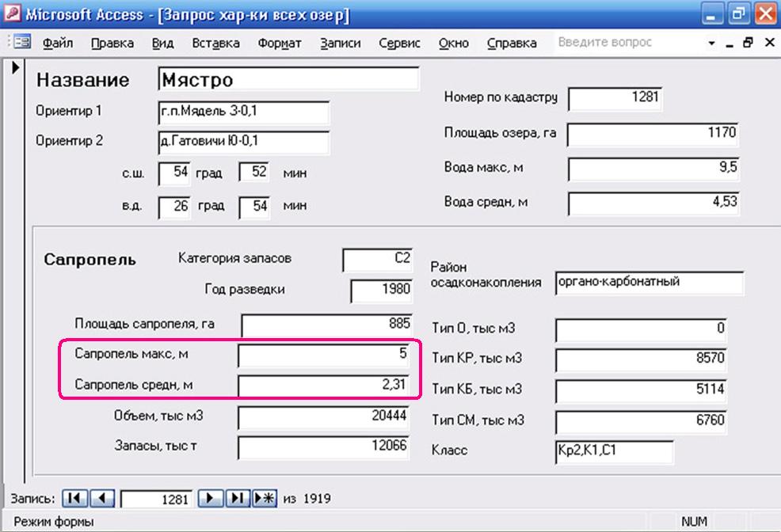Click the Номер по кадастру field
The width and height of the screenshot is (781, 532).
tap(615, 98)
